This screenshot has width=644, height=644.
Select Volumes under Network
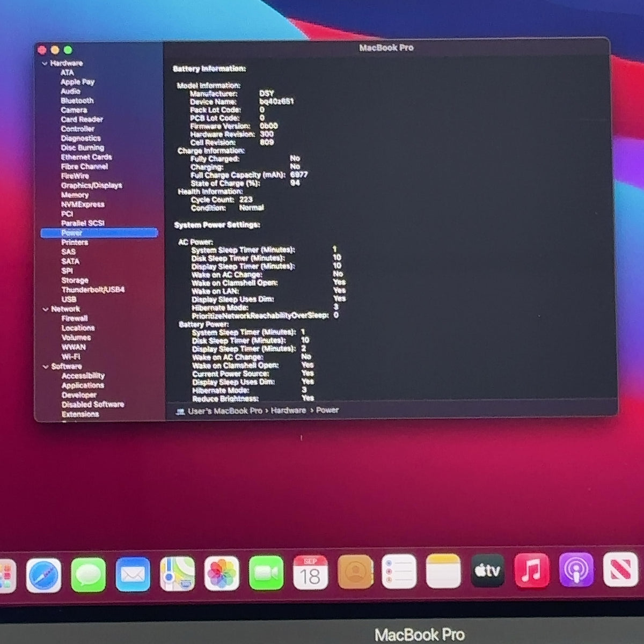tap(76, 338)
